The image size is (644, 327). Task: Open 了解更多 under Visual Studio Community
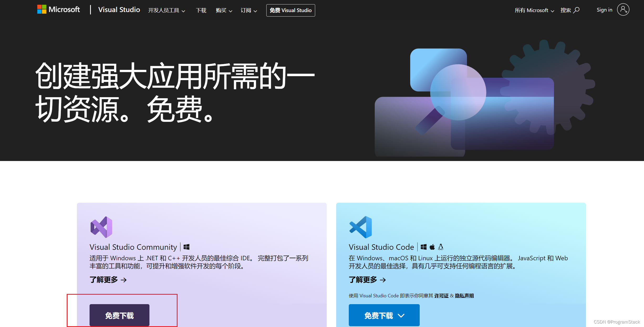pos(108,280)
